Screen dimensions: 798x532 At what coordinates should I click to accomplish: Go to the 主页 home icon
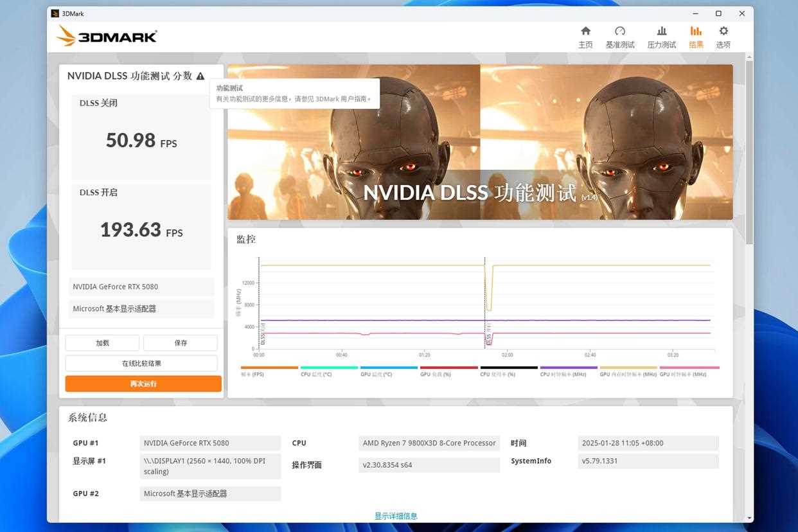coord(585,31)
